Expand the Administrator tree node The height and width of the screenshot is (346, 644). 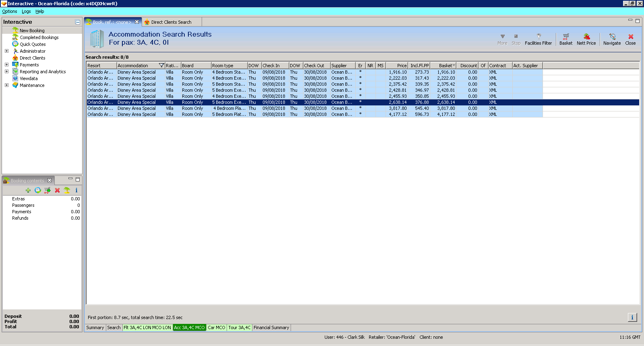click(x=6, y=51)
